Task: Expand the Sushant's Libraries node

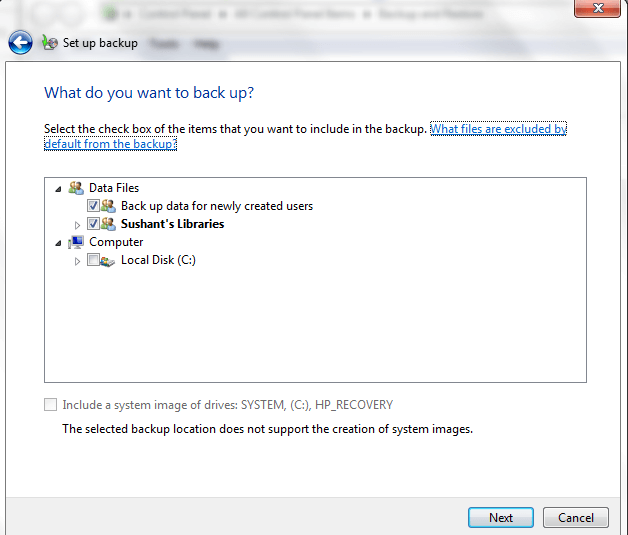Action: pos(78,224)
